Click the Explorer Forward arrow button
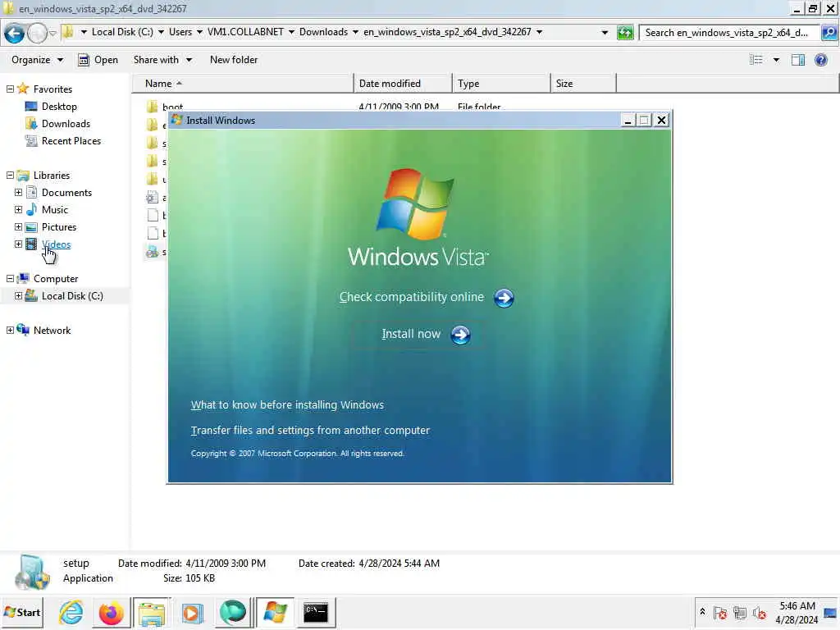840x630 pixels. click(37, 33)
